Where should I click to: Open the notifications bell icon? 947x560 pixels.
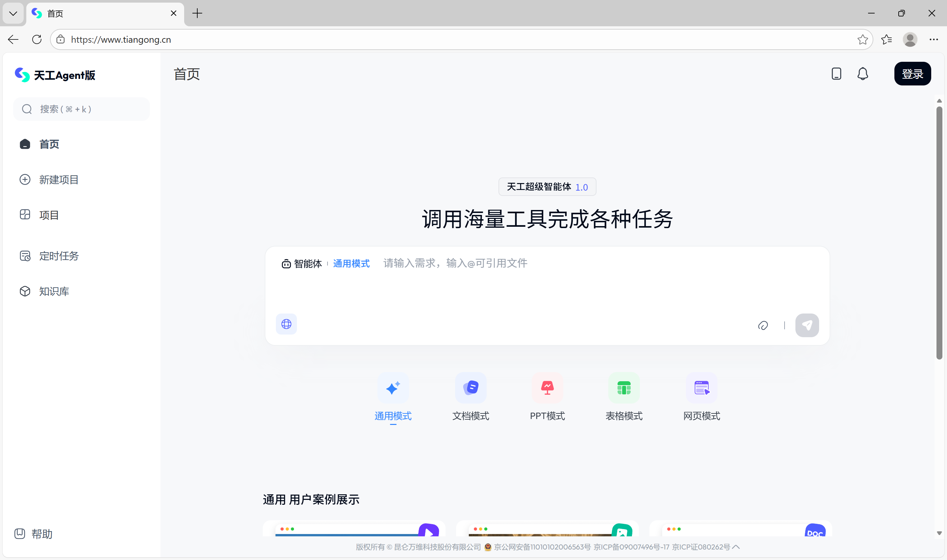coord(862,74)
